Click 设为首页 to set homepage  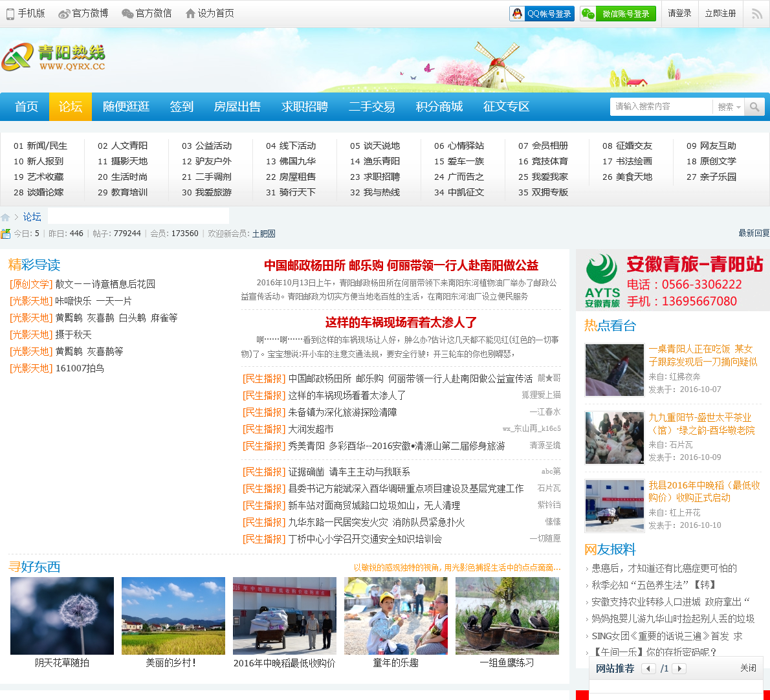coord(210,13)
